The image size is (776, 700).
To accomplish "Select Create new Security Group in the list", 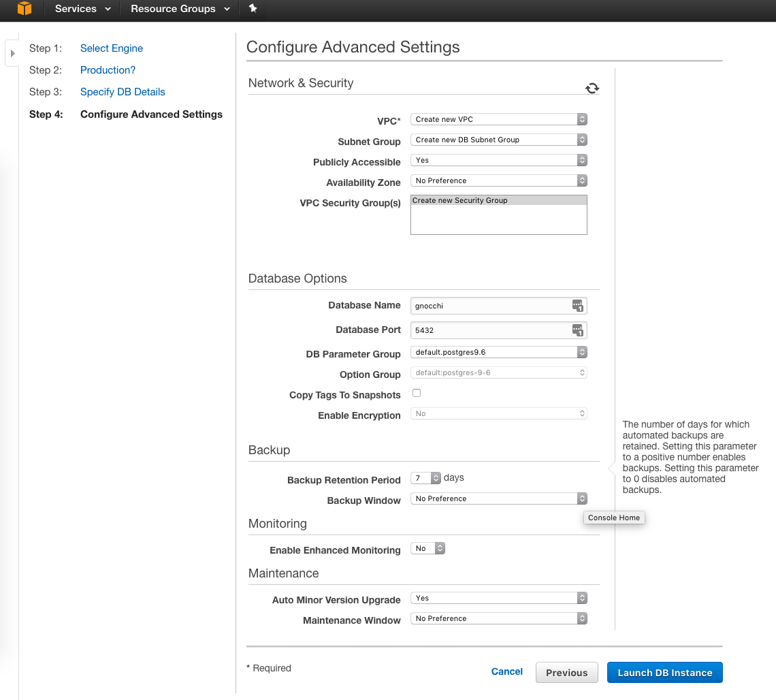I will point(476,200).
